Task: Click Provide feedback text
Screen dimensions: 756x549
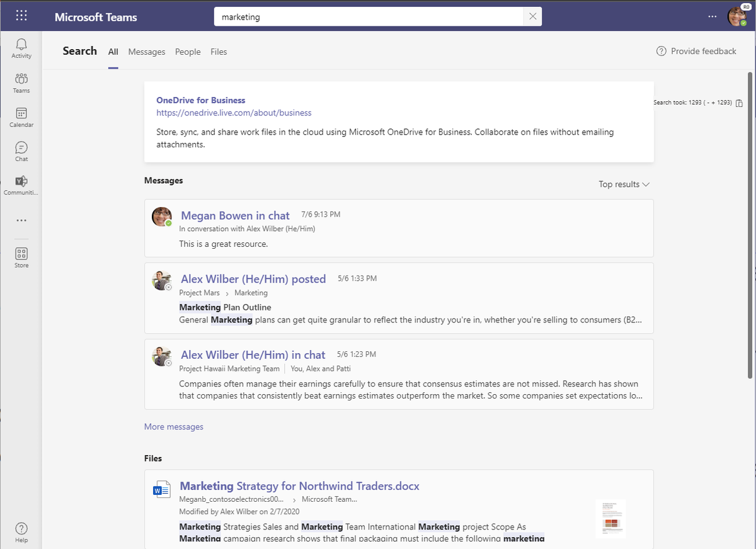Action: [704, 51]
